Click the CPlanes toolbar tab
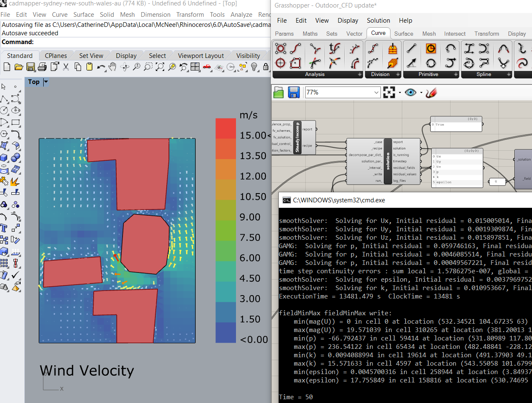This screenshot has width=532, height=403. tap(56, 56)
